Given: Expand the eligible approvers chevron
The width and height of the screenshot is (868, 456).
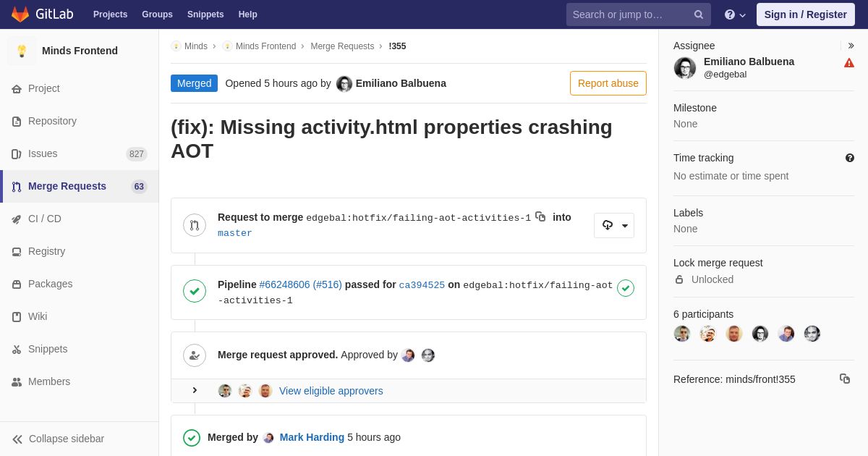Looking at the screenshot, I should [x=195, y=390].
